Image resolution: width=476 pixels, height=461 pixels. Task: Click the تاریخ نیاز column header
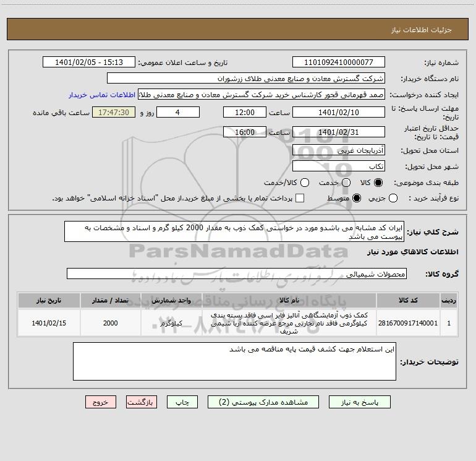point(49,301)
